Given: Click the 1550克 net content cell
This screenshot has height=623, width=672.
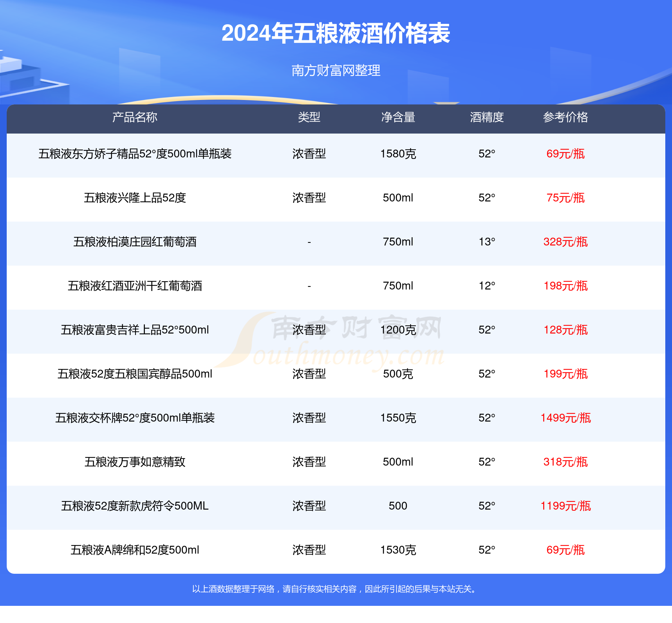Looking at the screenshot, I should [398, 418].
